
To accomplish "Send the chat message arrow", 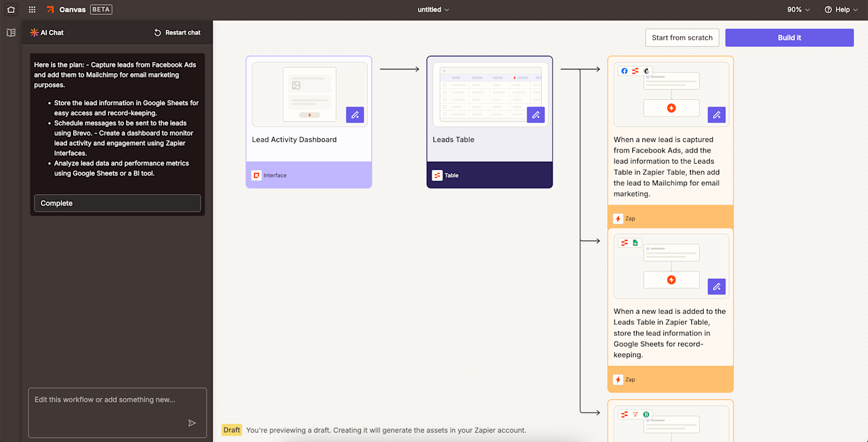I will 192,423.
